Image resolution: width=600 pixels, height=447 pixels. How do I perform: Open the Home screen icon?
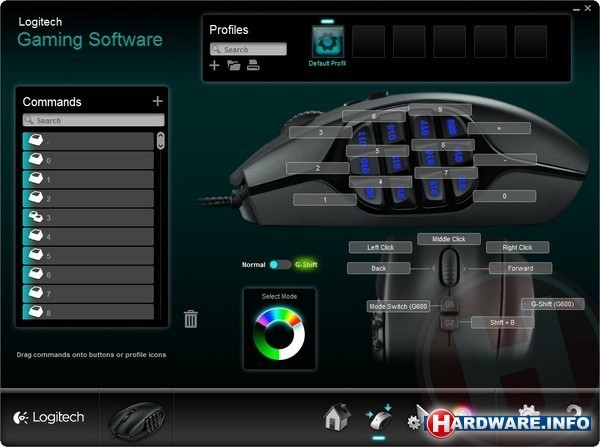point(337,417)
